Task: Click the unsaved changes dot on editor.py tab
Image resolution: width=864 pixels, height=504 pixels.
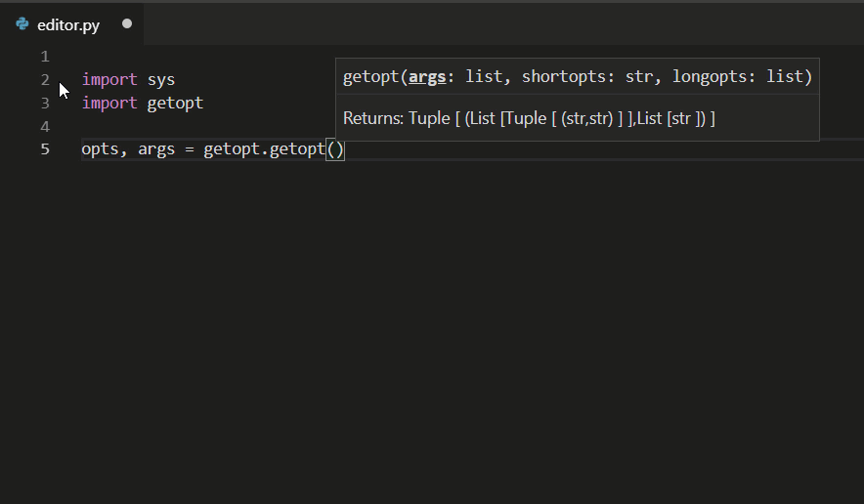Action: 127,23
